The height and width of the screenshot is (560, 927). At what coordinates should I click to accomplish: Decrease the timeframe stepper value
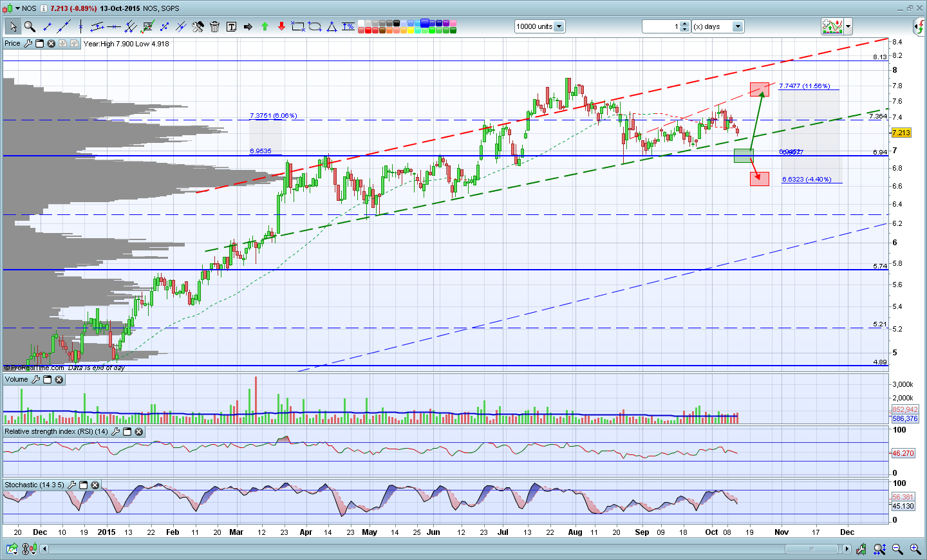pyautogui.click(x=685, y=30)
